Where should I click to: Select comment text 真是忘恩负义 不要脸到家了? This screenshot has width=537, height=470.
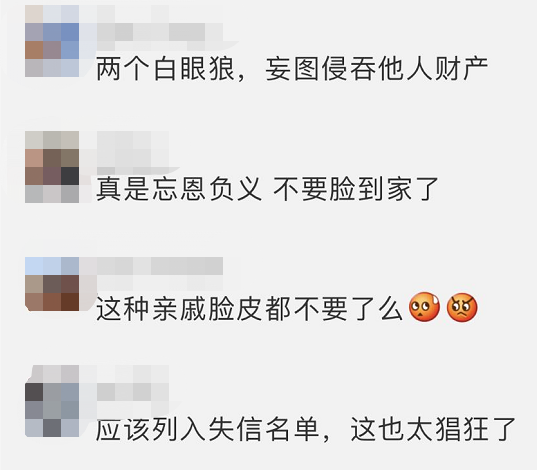click(x=267, y=189)
